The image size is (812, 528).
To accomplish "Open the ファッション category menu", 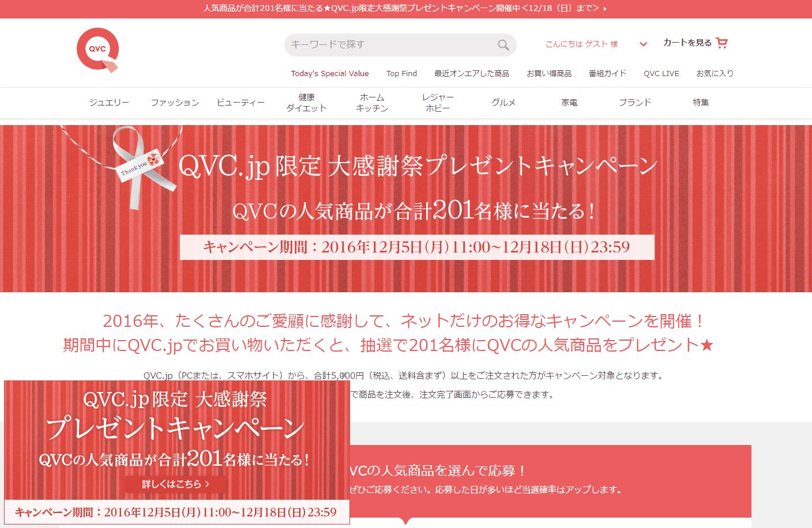I will tap(175, 103).
